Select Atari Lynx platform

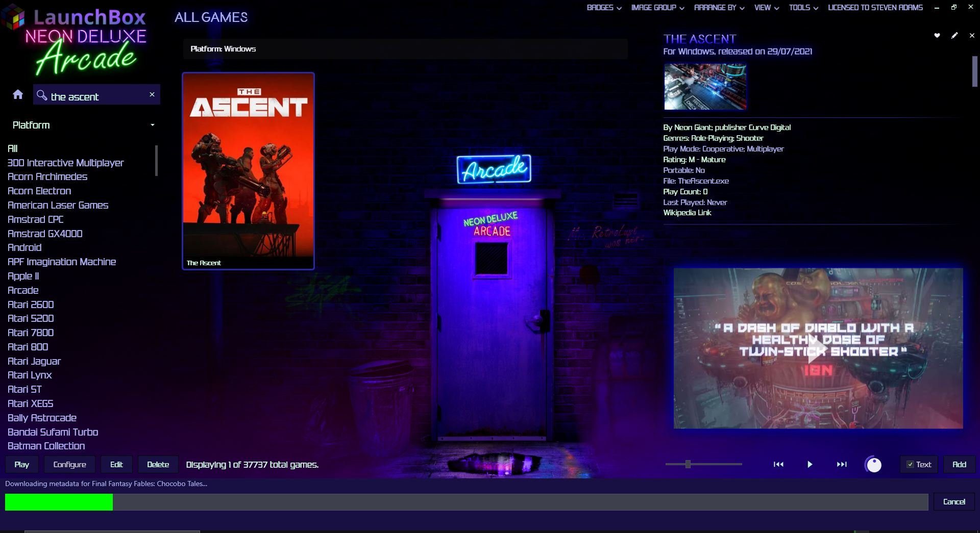30,375
